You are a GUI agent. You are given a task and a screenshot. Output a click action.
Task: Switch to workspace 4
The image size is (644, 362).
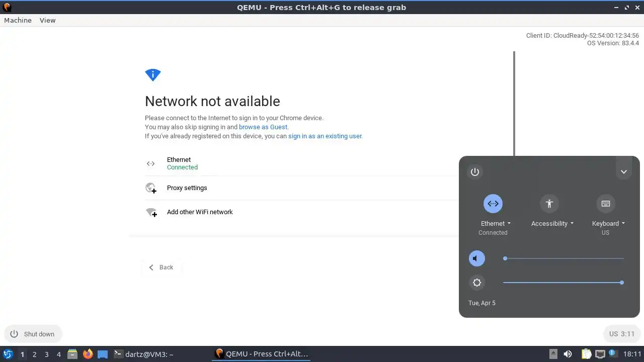58,354
